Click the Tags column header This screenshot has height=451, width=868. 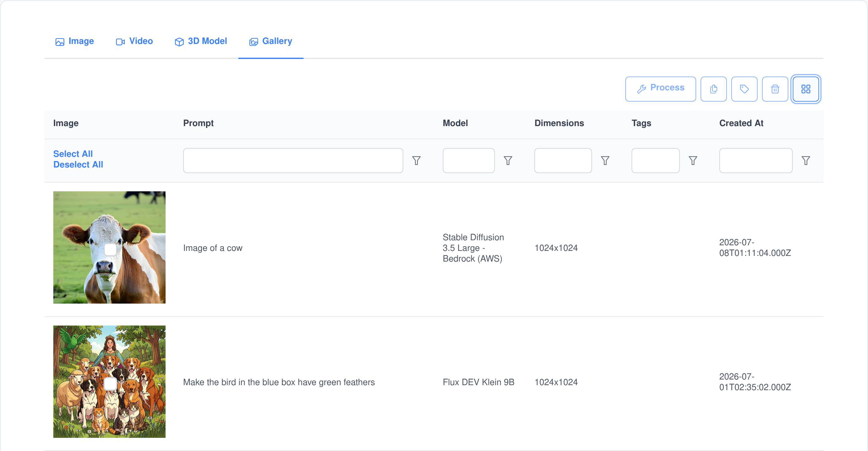click(641, 123)
